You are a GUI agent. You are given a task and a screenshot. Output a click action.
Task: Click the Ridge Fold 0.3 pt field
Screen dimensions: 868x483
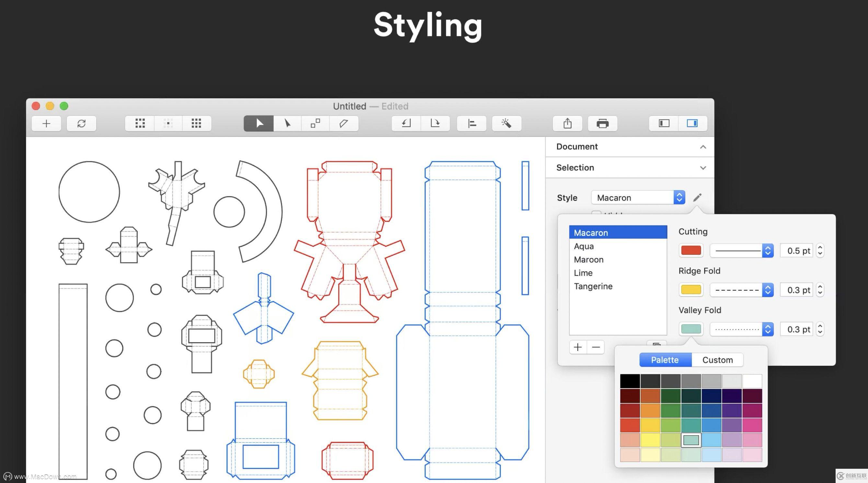tap(797, 290)
